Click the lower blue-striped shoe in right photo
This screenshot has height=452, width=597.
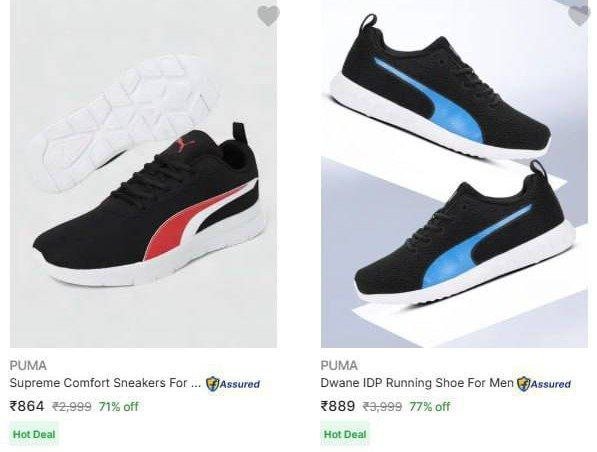(465, 236)
